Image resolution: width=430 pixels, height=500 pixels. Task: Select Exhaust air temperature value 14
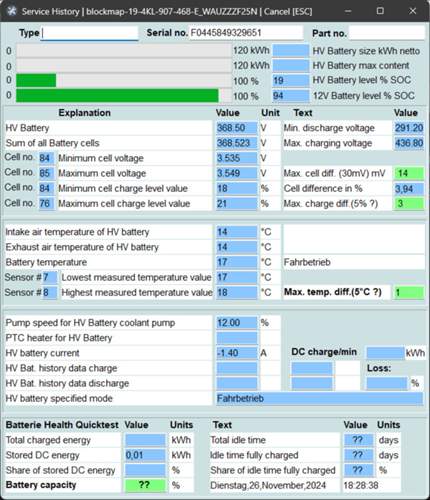pos(237,247)
